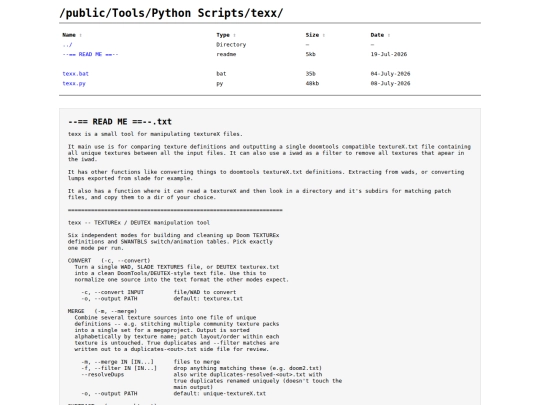The height and width of the screenshot is (405, 540).
Task: Click the 'CONVERT (-c, --convert)' section heading
Action: coord(109,261)
